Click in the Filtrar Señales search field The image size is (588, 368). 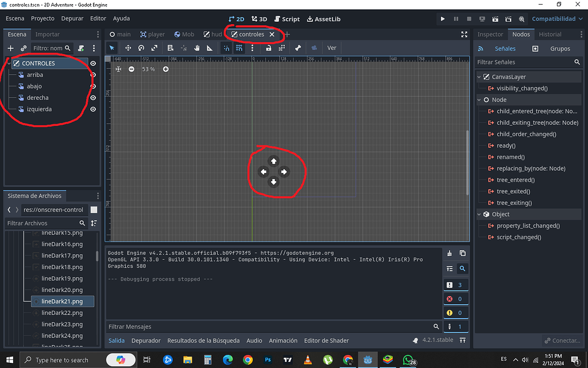(523, 62)
